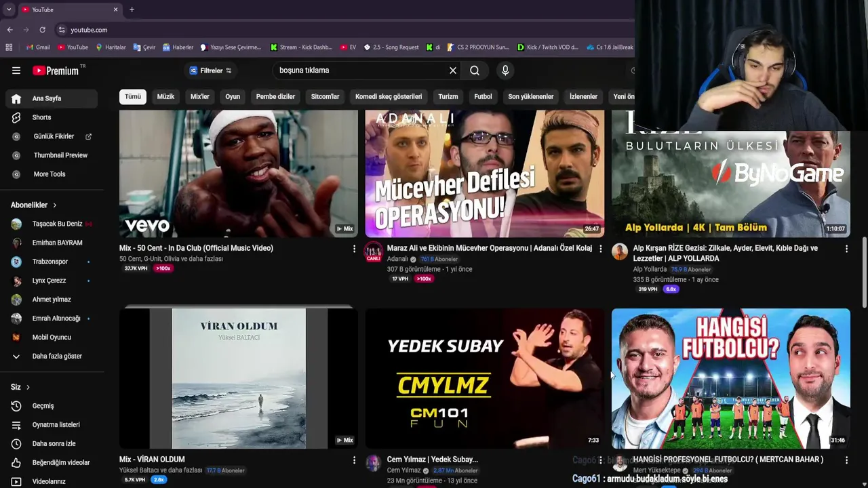
Task: Click the apps grid icon in bookmarks bar
Action: (x=9, y=47)
